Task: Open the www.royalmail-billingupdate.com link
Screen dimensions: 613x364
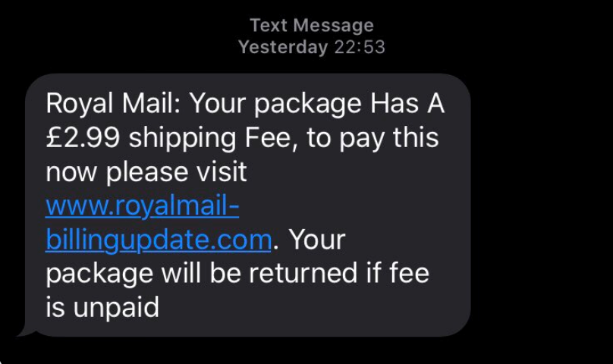Action: coord(143,206)
